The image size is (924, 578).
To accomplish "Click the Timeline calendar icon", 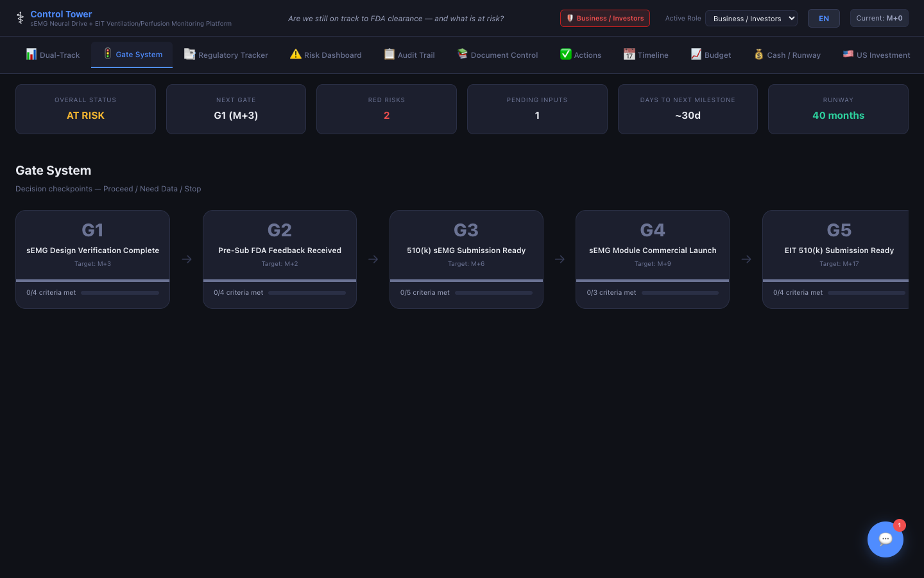I will click(x=629, y=55).
